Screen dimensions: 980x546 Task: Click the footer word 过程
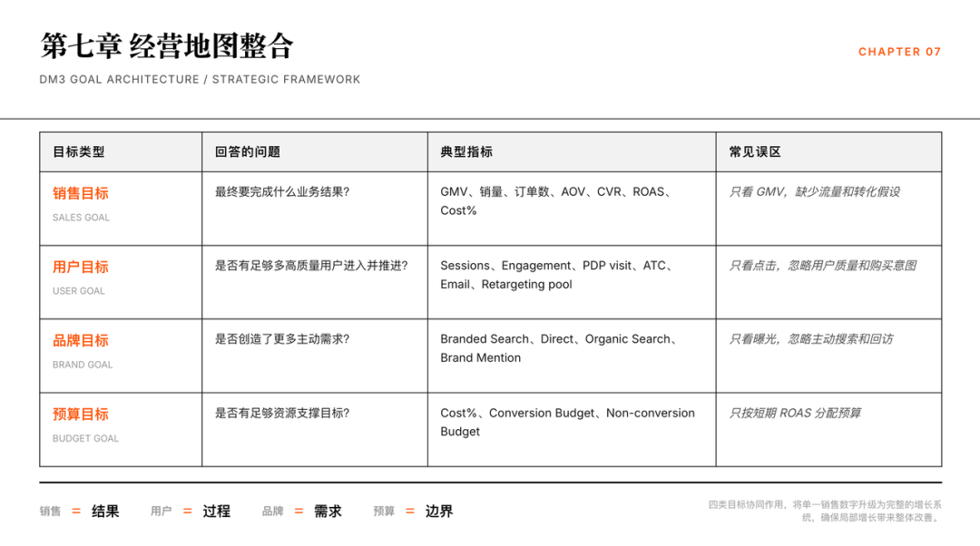[216, 512]
